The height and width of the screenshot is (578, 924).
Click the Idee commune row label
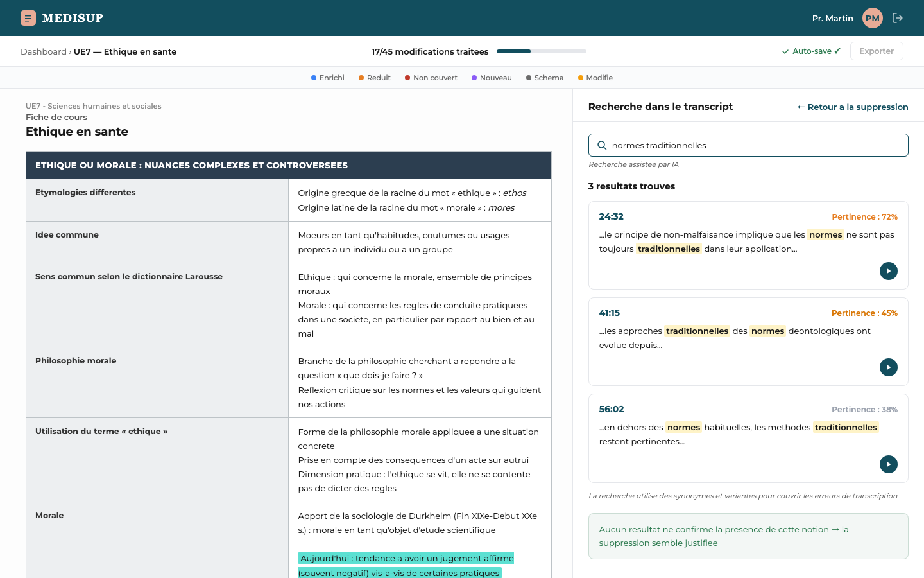[x=67, y=234]
